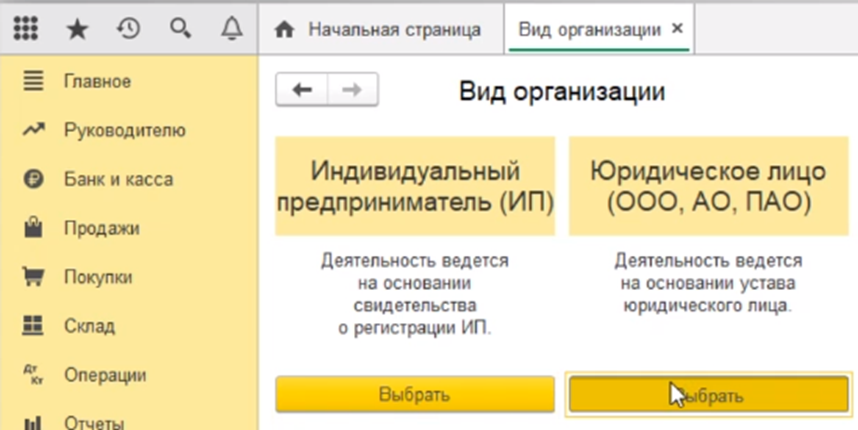The height and width of the screenshot is (430, 858).
Task: Open Favorites with the star icon
Action: pyautogui.click(x=77, y=29)
